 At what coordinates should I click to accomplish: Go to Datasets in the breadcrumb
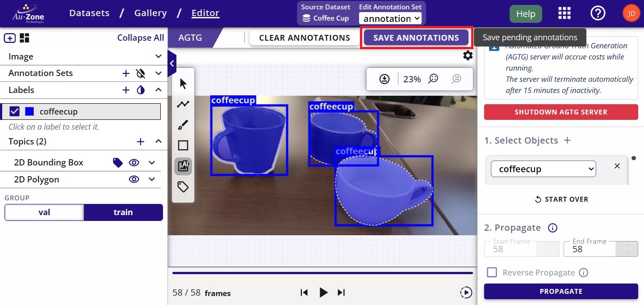[x=89, y=13]
